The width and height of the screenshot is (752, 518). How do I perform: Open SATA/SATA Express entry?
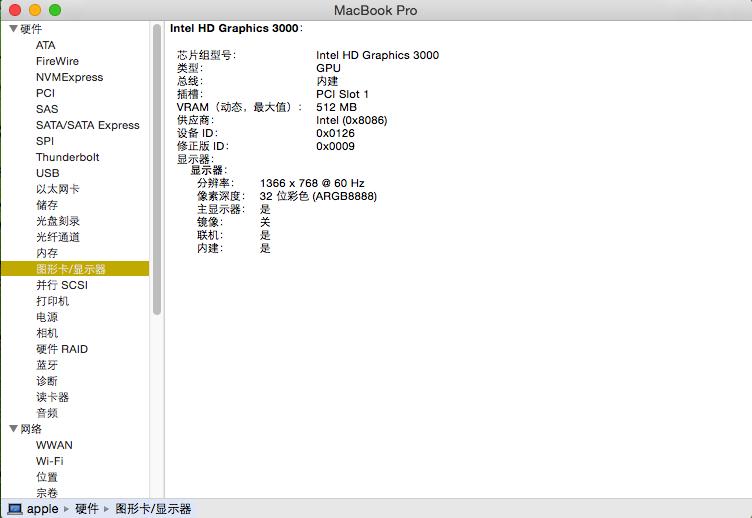tap(88, 125)
